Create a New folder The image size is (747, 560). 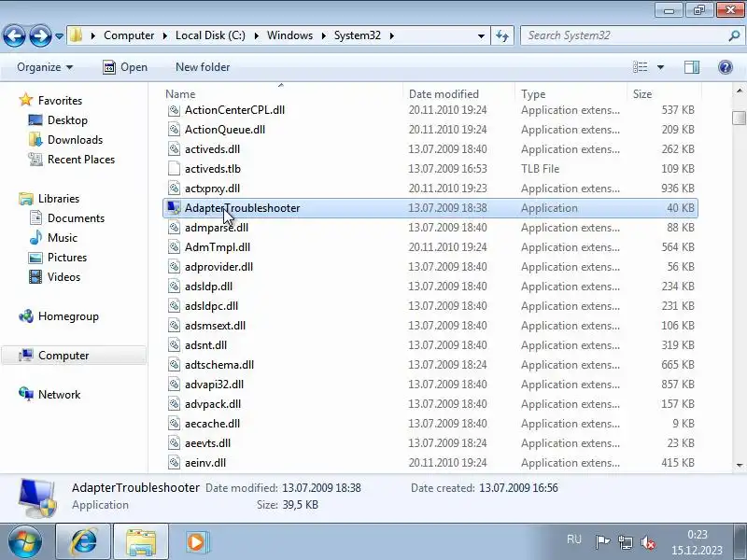203,67
